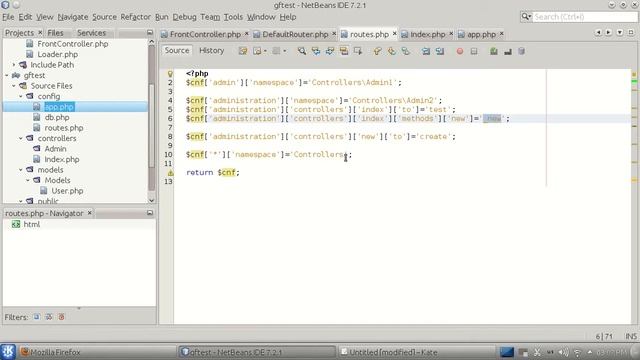Start macro recording red button

point(460,51)
